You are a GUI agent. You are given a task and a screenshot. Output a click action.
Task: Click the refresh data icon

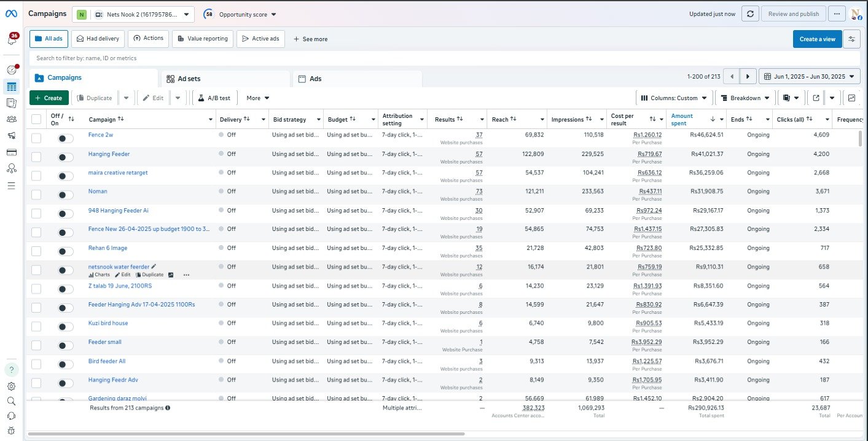point(749,14)
